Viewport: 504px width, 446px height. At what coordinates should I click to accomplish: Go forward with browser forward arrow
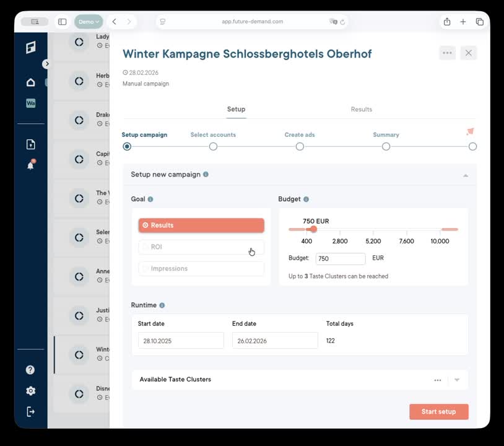point(129,22)
